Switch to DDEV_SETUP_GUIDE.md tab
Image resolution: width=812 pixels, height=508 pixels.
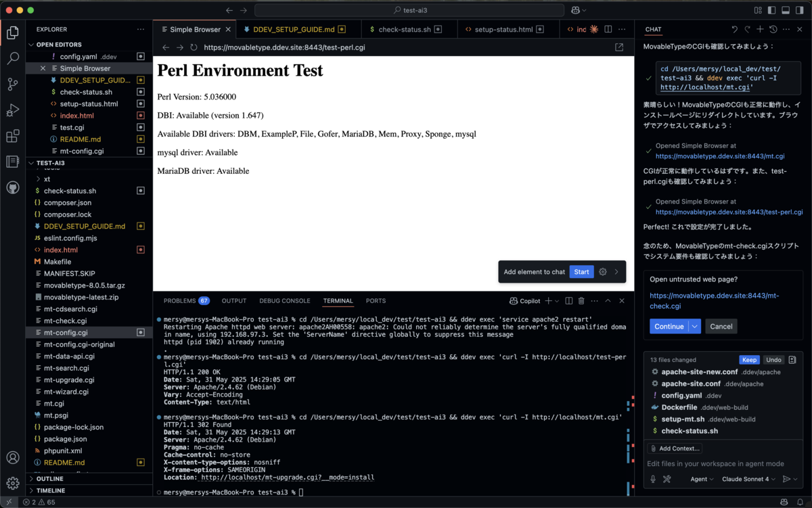[x=294, y=29]
